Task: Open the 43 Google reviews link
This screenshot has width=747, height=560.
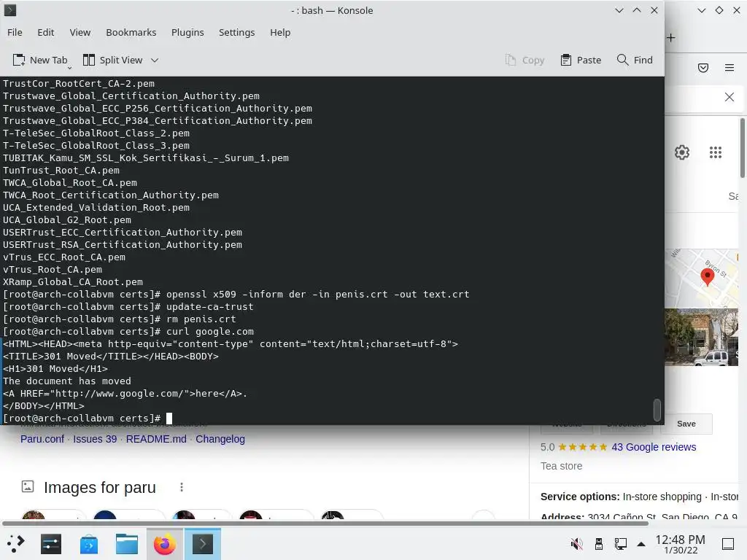Action: click(654, 447)
